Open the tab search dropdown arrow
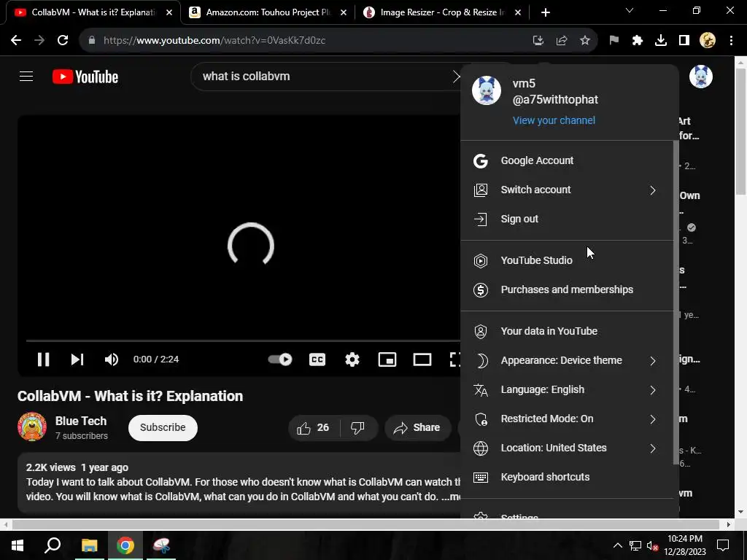747x560 pixels. click(x=630, y=10)
